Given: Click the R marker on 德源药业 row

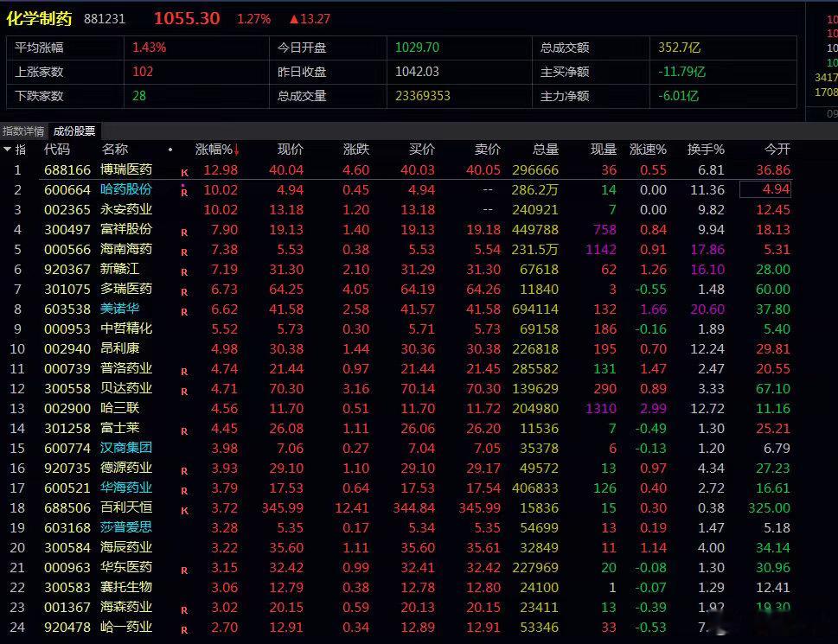Looking at the screenshot, I should tap(184, 471).
